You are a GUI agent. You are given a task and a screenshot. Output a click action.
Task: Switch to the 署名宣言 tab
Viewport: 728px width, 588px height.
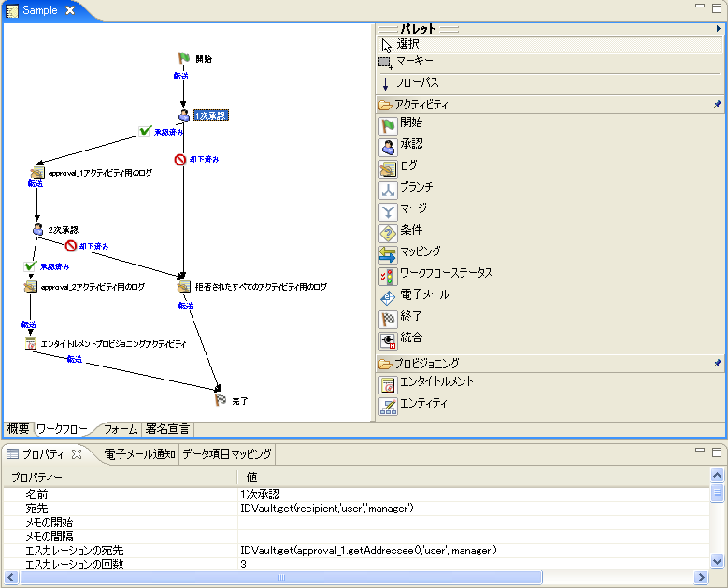167,429
